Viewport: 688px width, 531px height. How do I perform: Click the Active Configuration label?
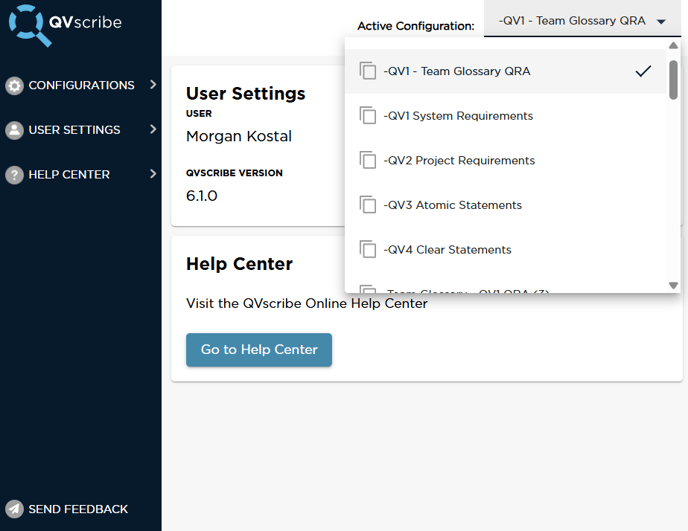coord(416,26)
